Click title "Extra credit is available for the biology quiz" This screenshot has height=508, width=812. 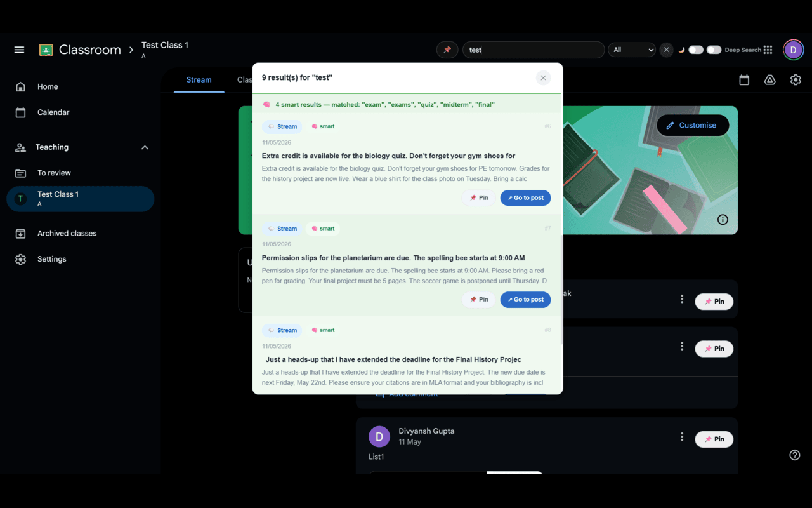pos(388,156)
